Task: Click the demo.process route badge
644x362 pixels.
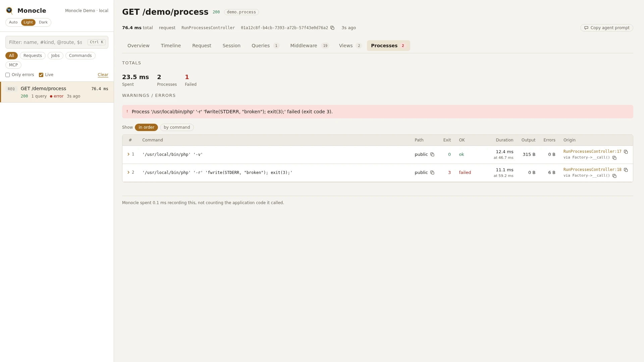Action: [241, 12]
